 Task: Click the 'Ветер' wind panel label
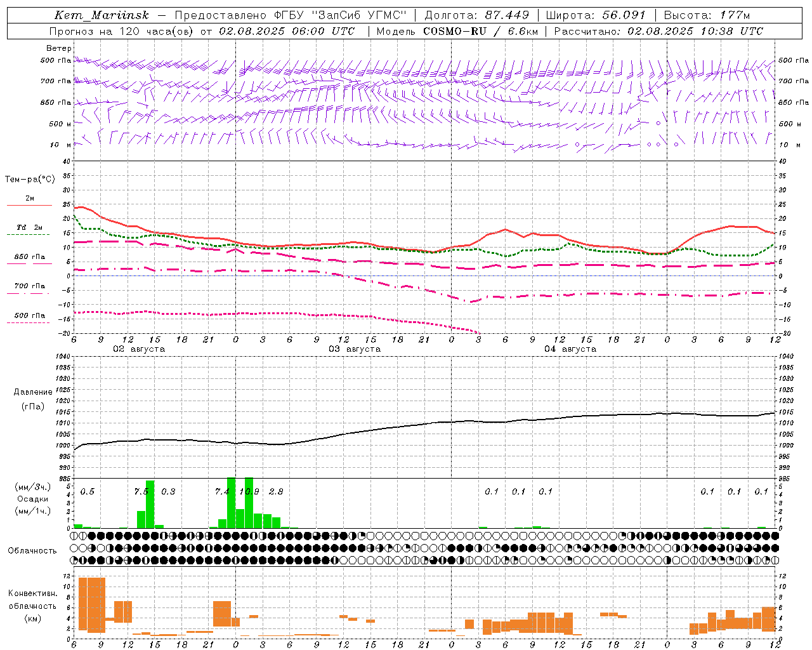59,48
